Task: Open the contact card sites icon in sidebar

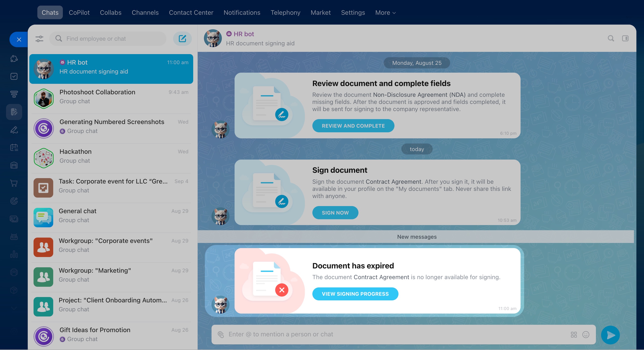Action: [x=14, y=219]
